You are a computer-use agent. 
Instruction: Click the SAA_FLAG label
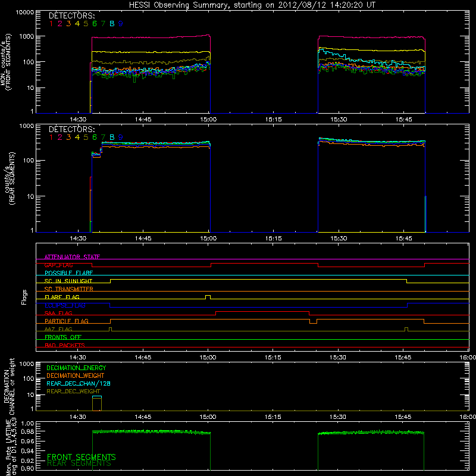(58, 313)
